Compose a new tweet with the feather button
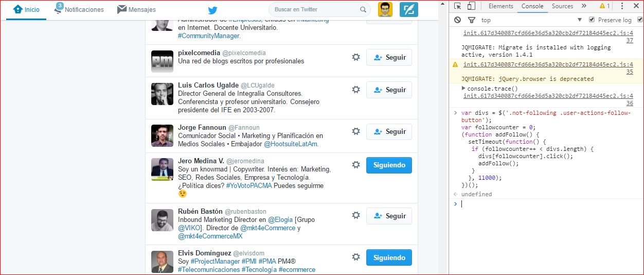The image size is (644, 275). click(x=409, y=9)
